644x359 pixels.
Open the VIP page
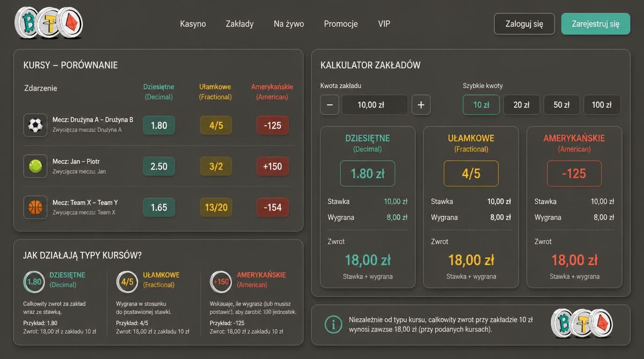click(384, 24)
